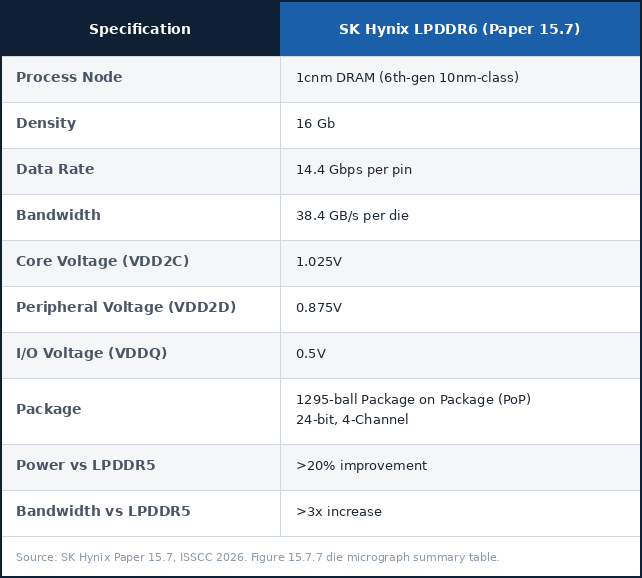Click the "0.875V" value

coord(319,307)
